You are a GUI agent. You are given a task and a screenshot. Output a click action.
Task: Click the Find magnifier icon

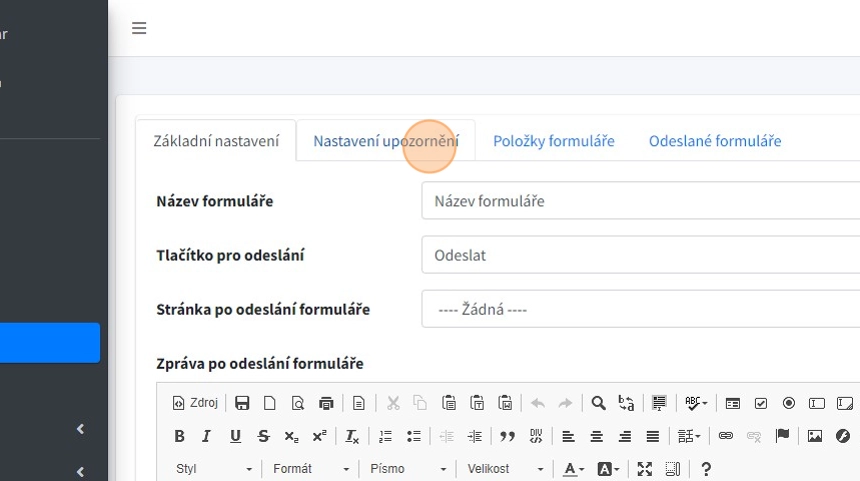click(x=598, y=403)
